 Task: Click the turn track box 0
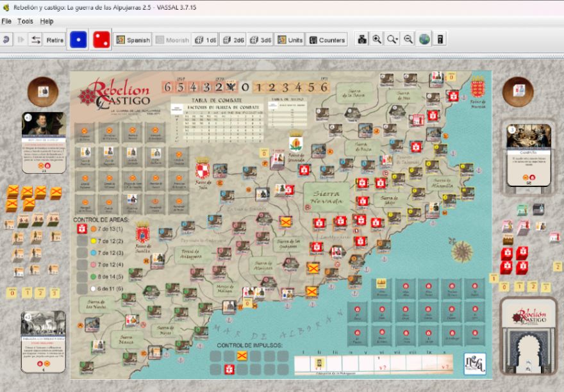(x=245, y=87)
